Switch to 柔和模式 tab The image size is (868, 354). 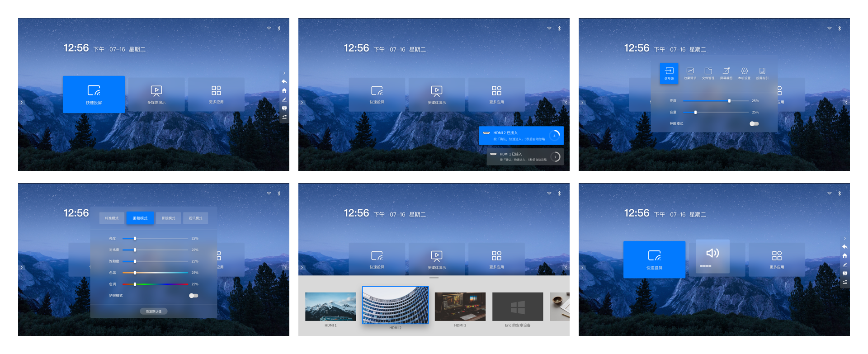pyautogui.click(x=140, y=218)
